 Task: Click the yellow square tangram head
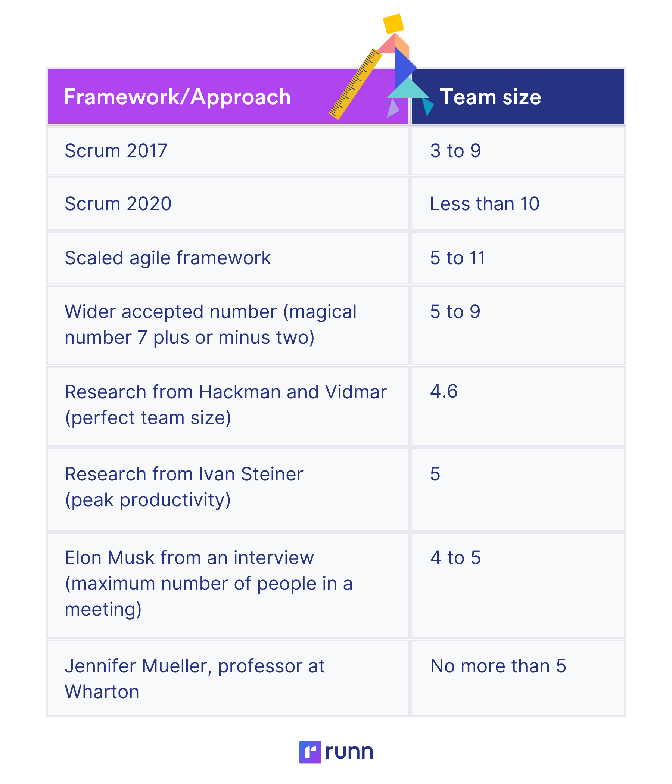click(393, 24)
